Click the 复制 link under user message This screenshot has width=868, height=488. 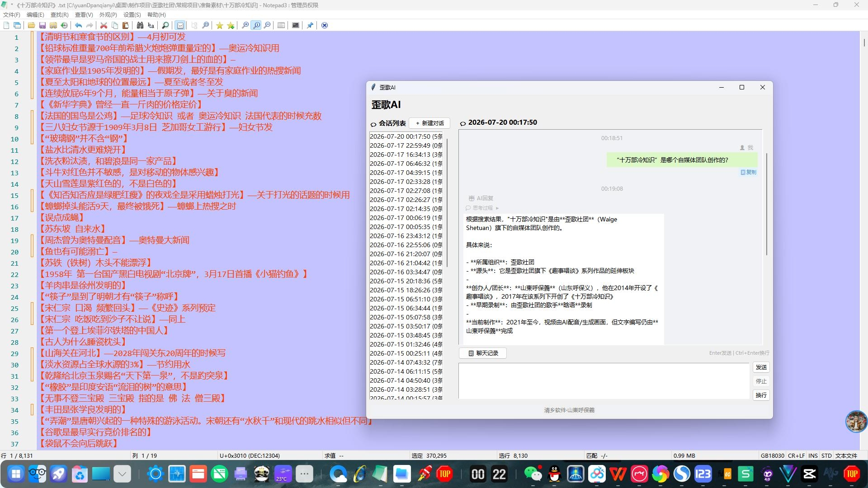click(x=749, y=172)
